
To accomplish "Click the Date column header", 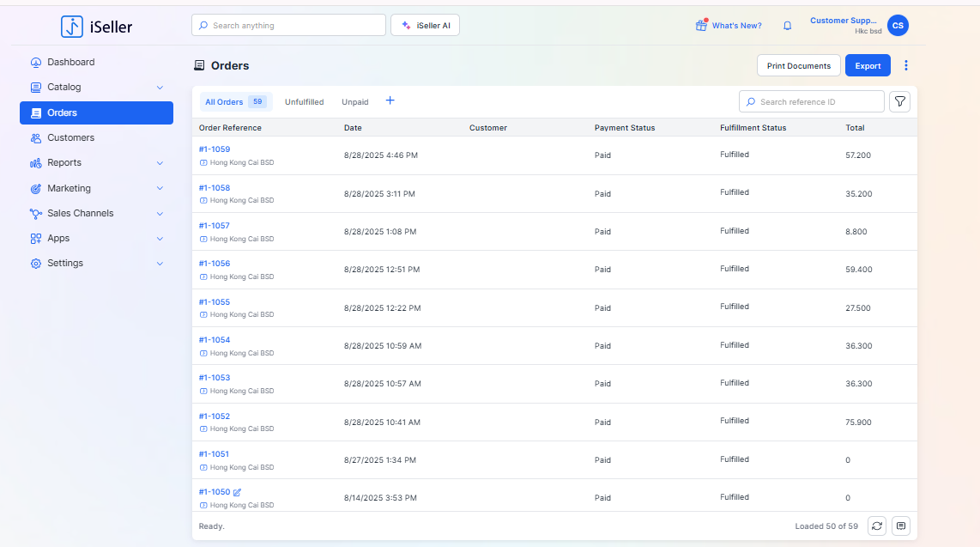I will tap(353, 128).
